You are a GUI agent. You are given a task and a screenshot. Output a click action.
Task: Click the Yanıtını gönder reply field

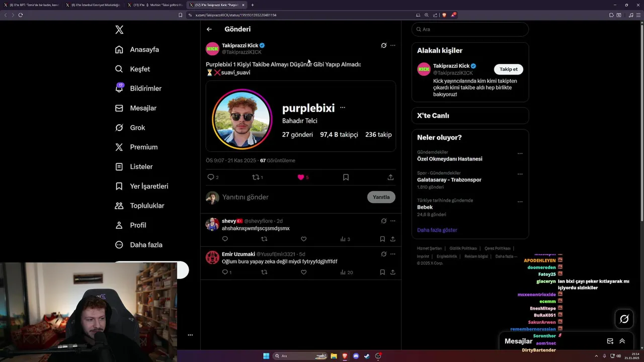click(292, 197)
